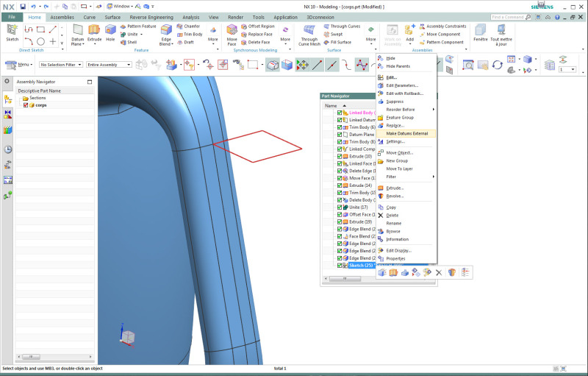Screen dimensions: 588x376
Task: Click the Chamfer tool
Action: [188, 26]
